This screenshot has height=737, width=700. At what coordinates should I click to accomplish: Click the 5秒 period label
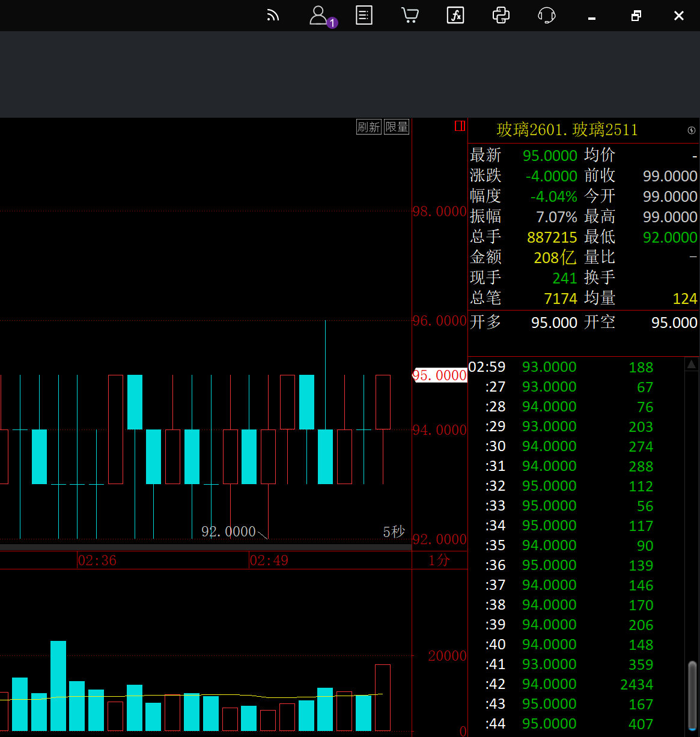click(394, 532)
